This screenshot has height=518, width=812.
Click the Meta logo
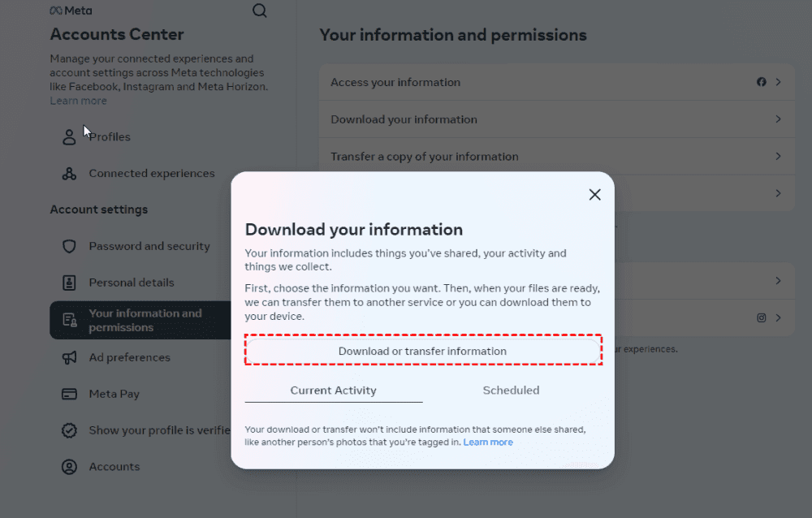[x=71, y=11]
